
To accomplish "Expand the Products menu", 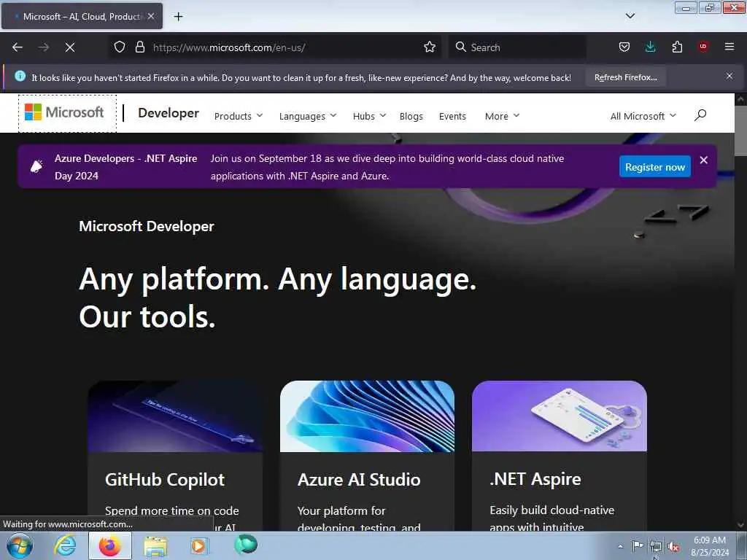I will pyautogui.click(x=239, y=116).
